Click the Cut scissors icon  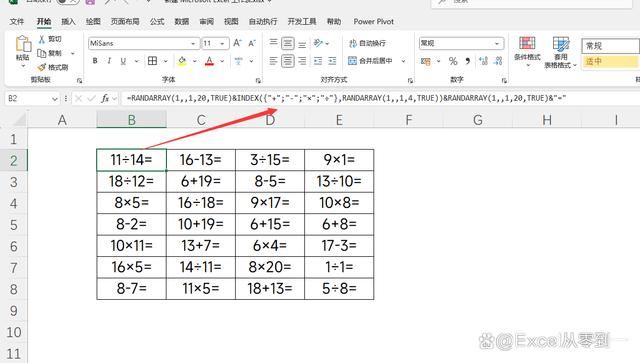[x=42, y=39]
